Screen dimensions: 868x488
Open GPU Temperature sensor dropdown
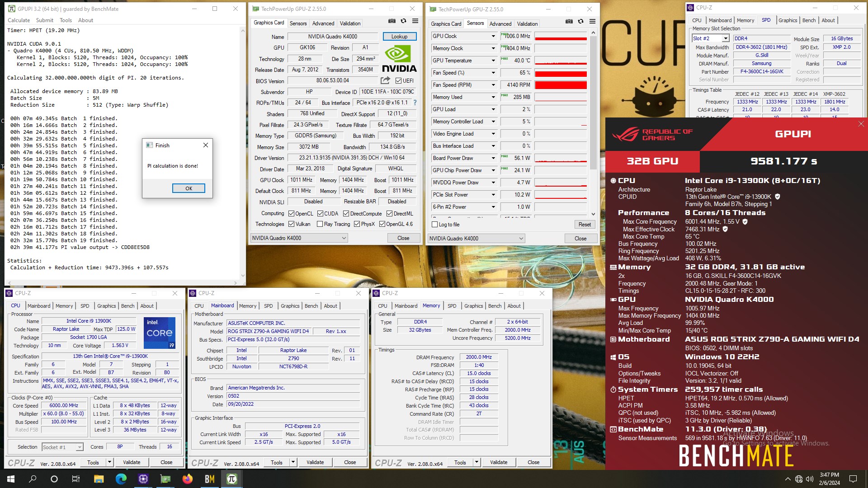pos(493,61)
